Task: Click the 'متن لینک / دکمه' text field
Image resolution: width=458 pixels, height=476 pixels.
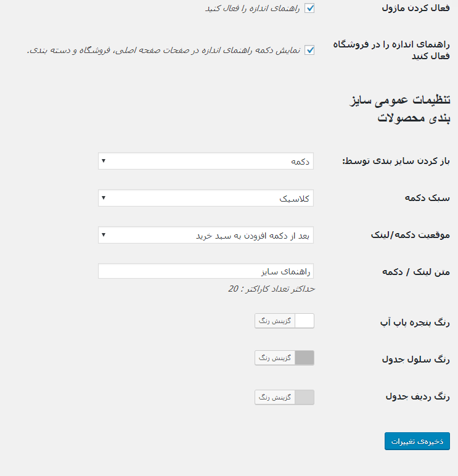Action: pos(206,271)
